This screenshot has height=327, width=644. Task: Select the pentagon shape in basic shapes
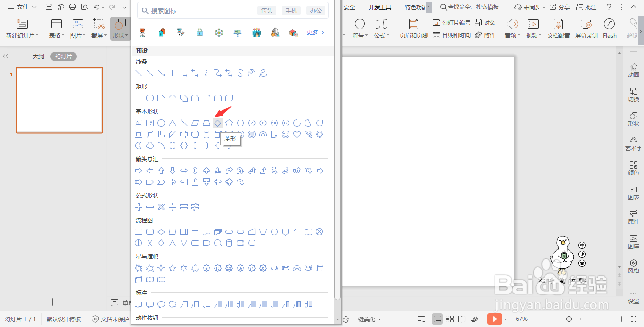(x=229, y=123)
